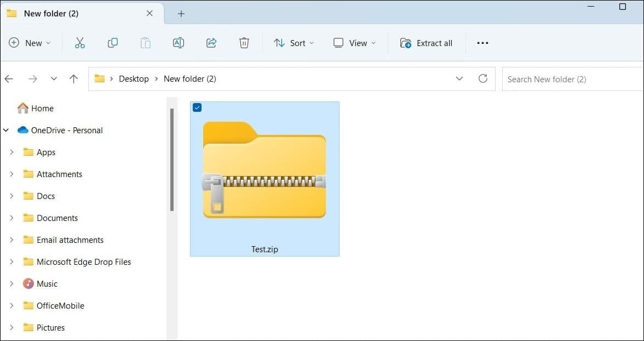Click the Paste clipboard icon
The width and height of the screenshot is (644, 341).
pos(146,43)
